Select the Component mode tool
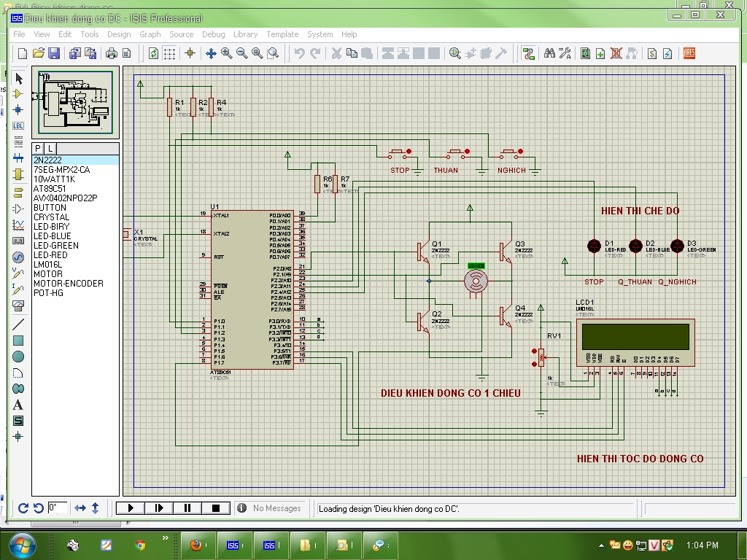The image size is (747, 560). (18, 94)
